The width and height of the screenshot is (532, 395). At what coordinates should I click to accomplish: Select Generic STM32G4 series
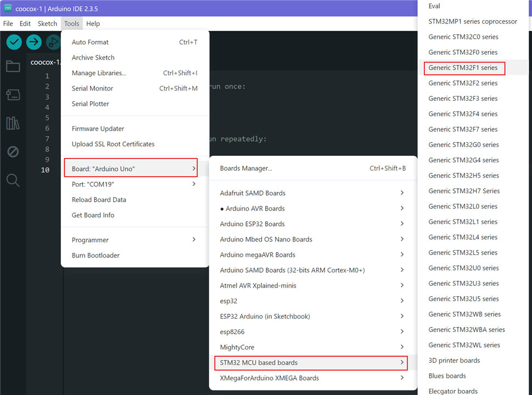[x=473, y=160]
